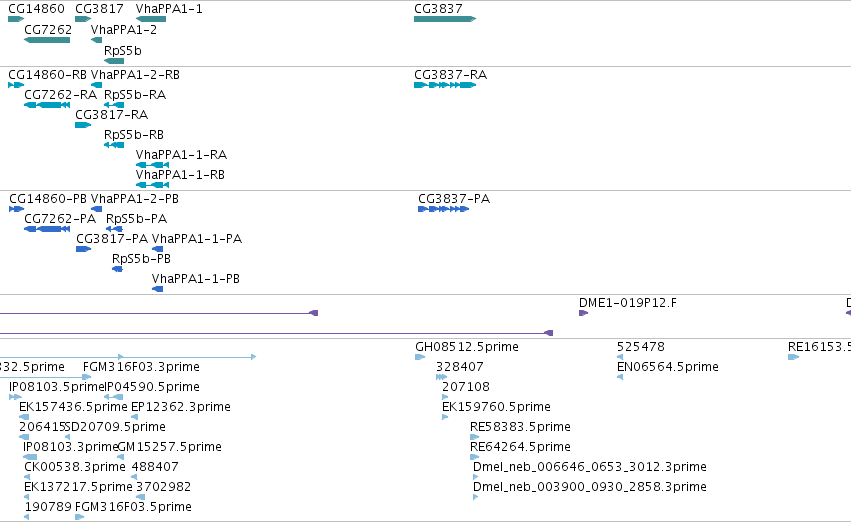Click the DME1-019P12.F clone end glyph
This screenshot has width=851, height=522.
[583, 313]
